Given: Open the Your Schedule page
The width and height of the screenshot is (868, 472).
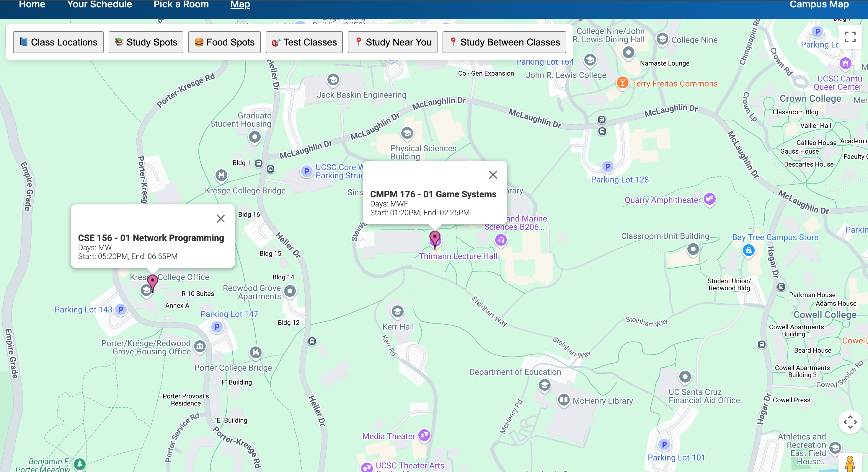Looking at the screenshot, I should point(99,5).
